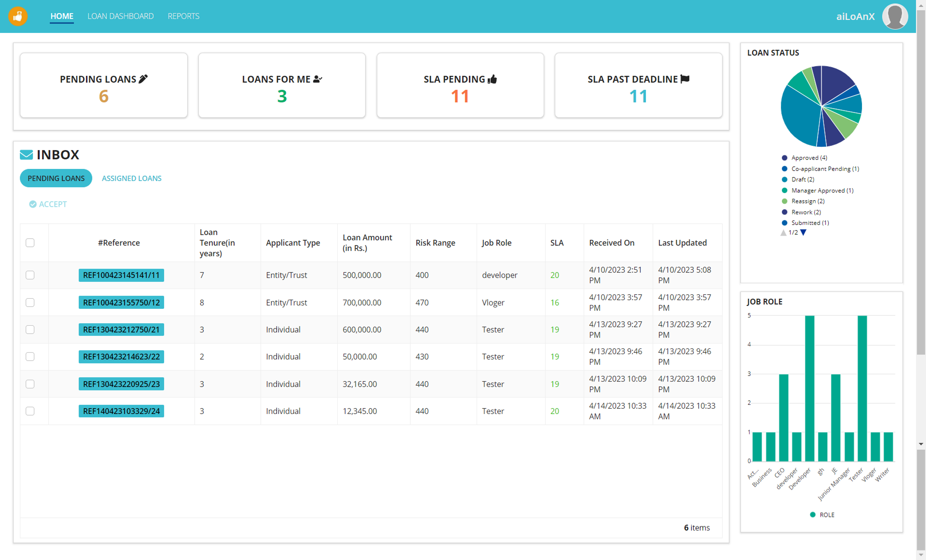Click the Accept check-circle icon
This screenshot has height=560, width=926.
(33, 204)
